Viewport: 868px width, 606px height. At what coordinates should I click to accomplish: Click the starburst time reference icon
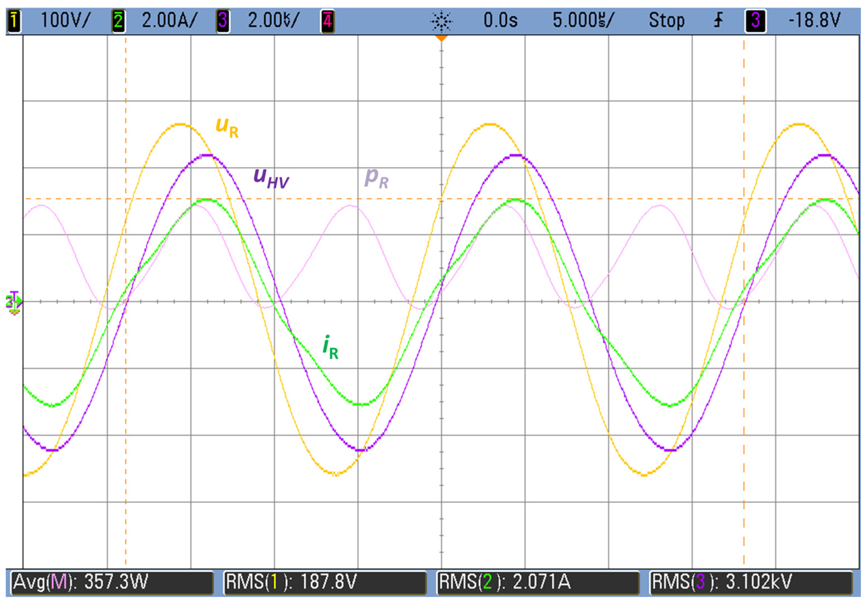tap(441, 21)
